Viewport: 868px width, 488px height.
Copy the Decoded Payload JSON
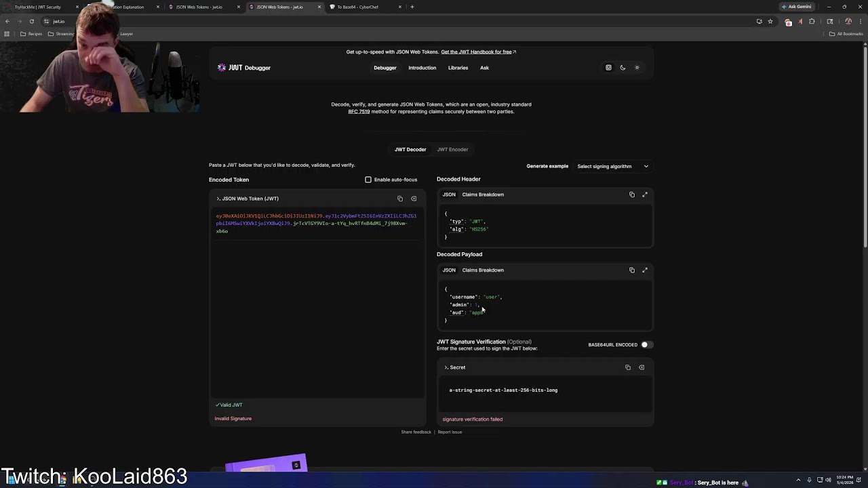click(632, 270)
